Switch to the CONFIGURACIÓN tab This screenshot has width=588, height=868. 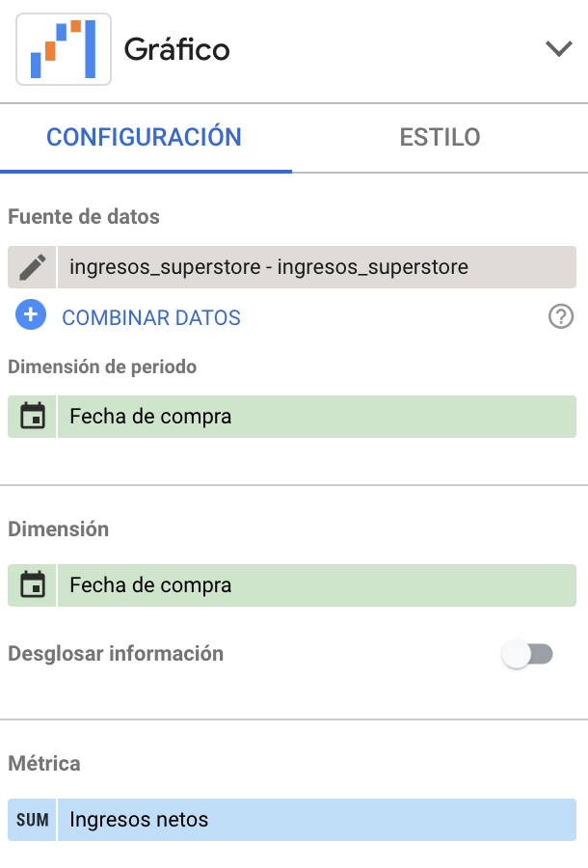tap(144, 137)
